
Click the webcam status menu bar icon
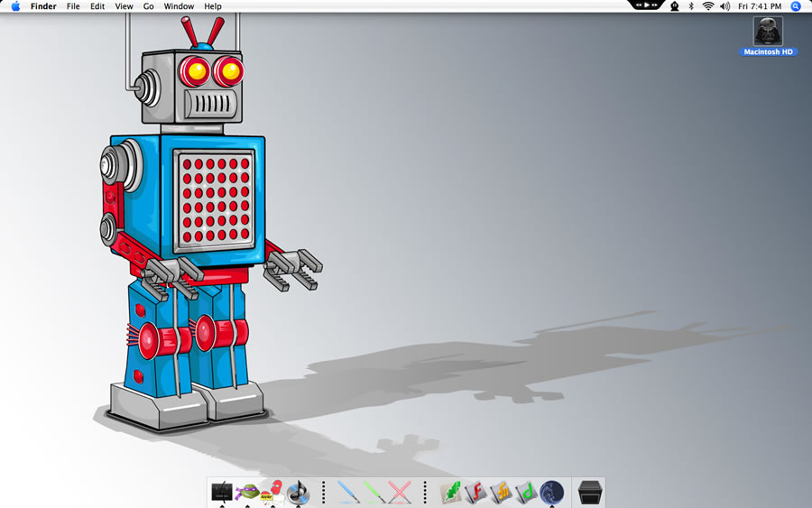(674, 6)
